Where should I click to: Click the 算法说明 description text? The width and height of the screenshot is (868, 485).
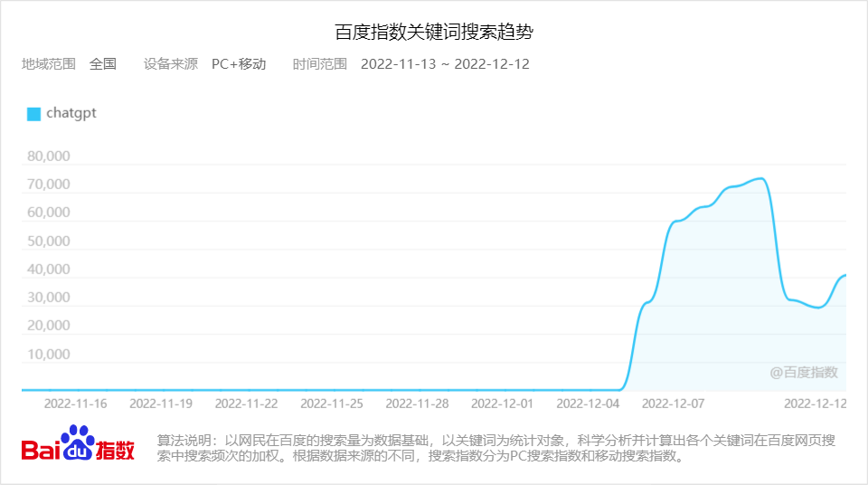point(496,448)
